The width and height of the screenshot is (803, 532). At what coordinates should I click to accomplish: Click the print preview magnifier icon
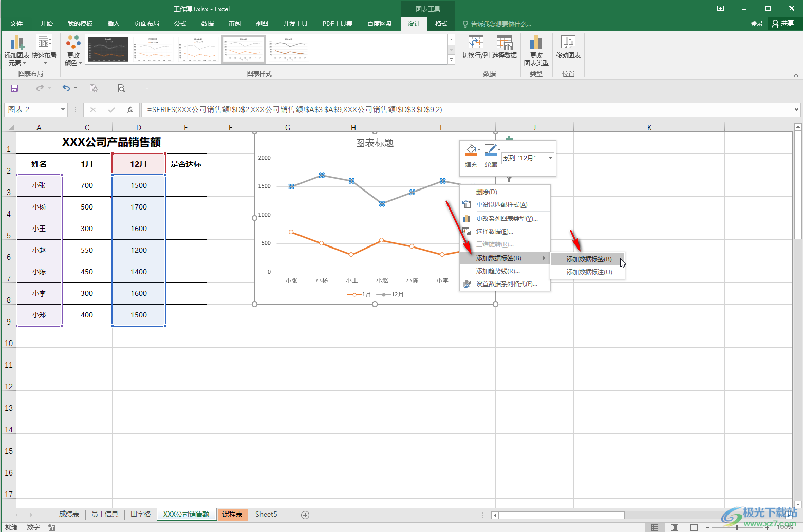tap(121, 88)
